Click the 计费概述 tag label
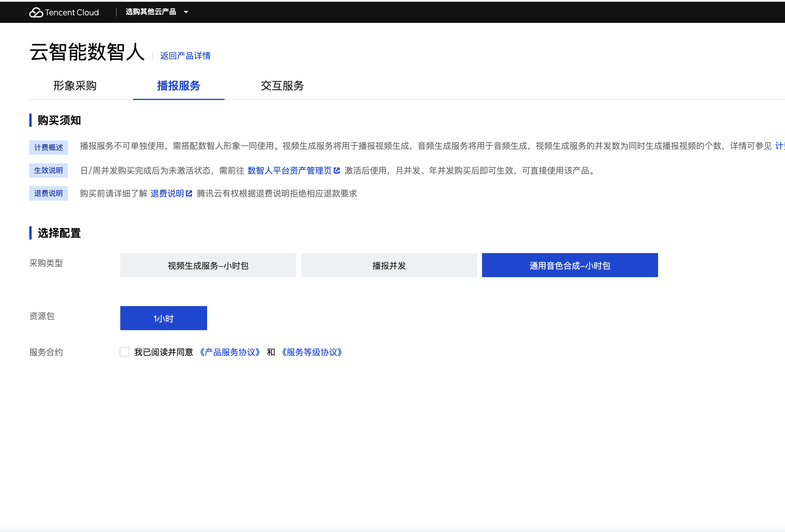785x532 pixels. click(48, 148)
